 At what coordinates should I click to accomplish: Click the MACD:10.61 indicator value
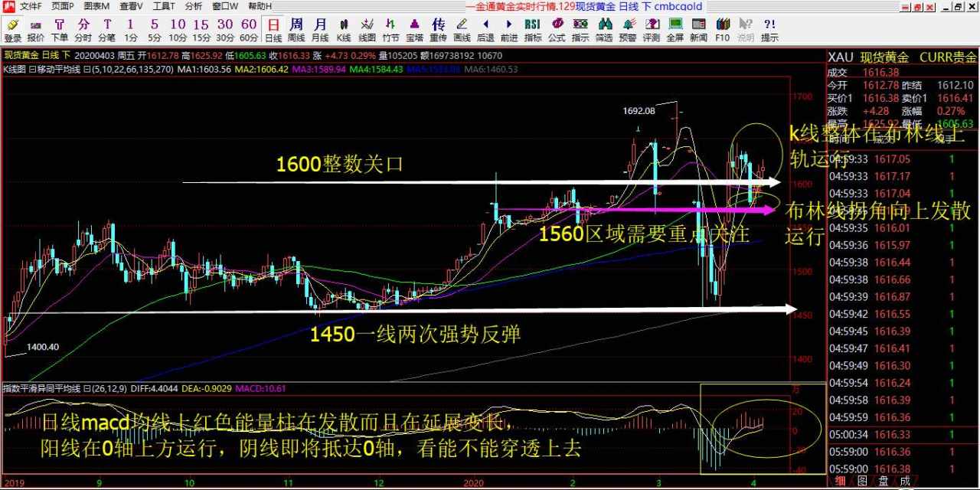[x=260, y=388]
